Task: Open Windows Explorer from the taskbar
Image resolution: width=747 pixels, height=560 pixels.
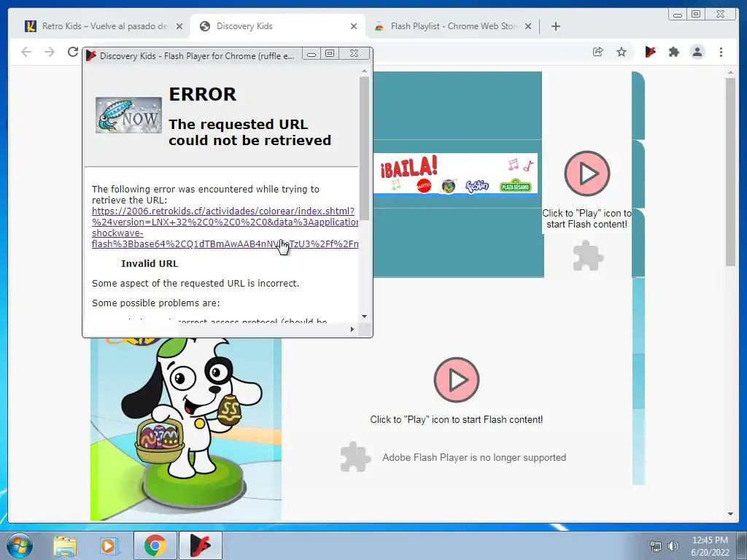Action: click(x=65, y=546)
